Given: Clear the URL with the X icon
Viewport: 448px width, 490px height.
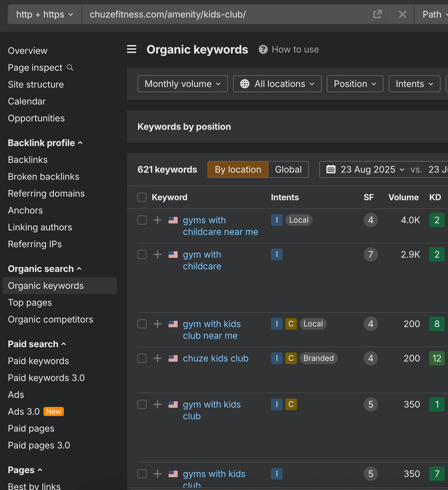Looking at the screenshot, I should pyautogui.click(x=402, y=14).
